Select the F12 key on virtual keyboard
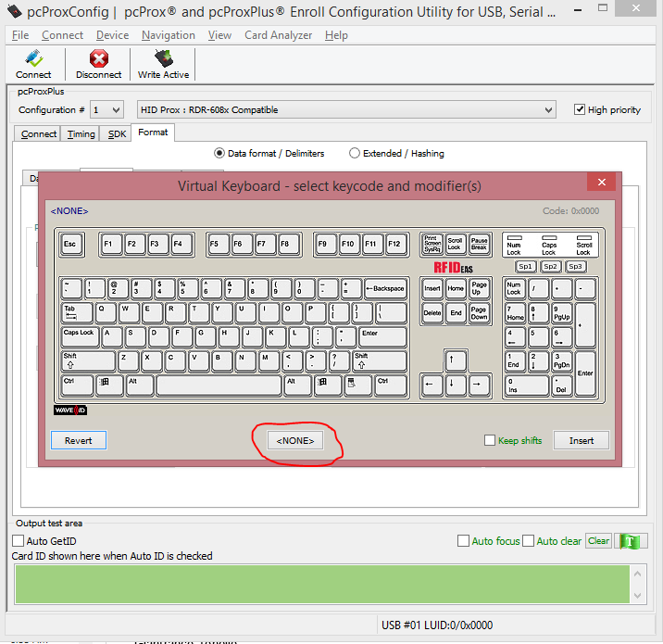The height and width of the screenshot is (644, 663). point(396,244)
